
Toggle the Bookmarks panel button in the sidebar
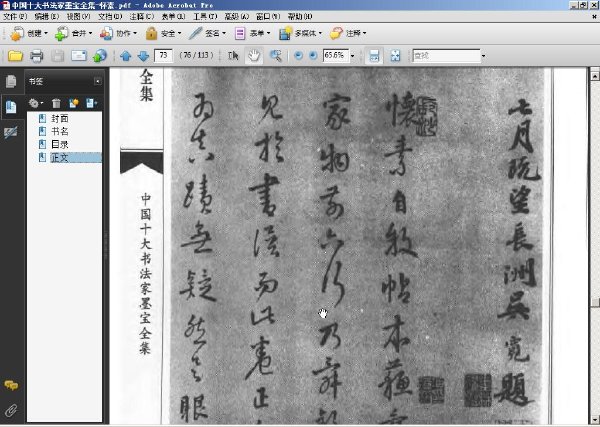coord(11,107)
